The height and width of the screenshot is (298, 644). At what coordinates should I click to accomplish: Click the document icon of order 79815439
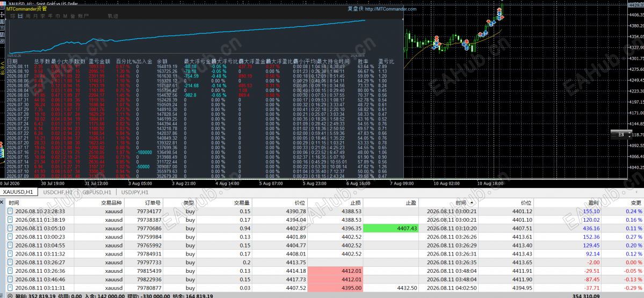[x=11, y=271]
